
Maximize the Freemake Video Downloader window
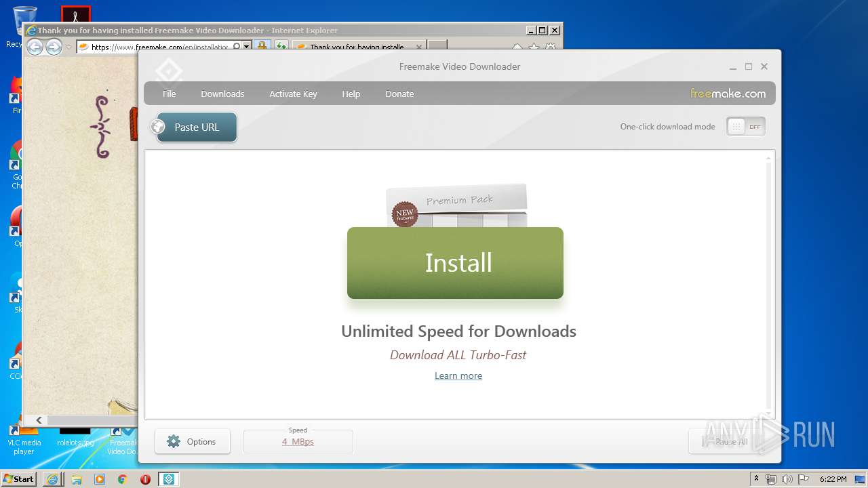(749, 66)
